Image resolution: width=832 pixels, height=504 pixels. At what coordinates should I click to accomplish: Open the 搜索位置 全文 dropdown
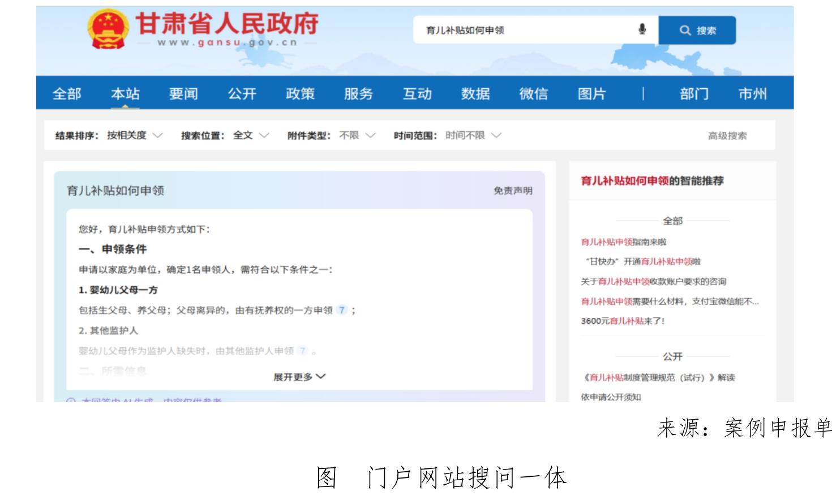pos(251,135)
